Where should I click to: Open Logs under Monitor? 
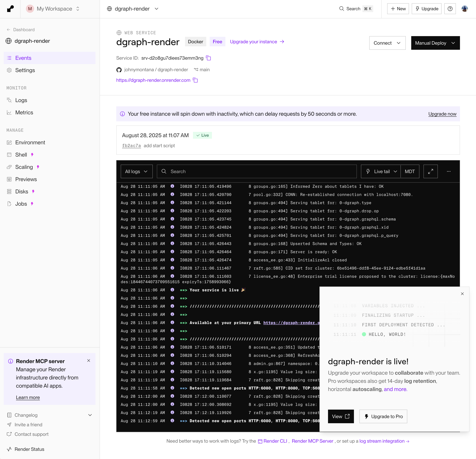coord(50,100)
